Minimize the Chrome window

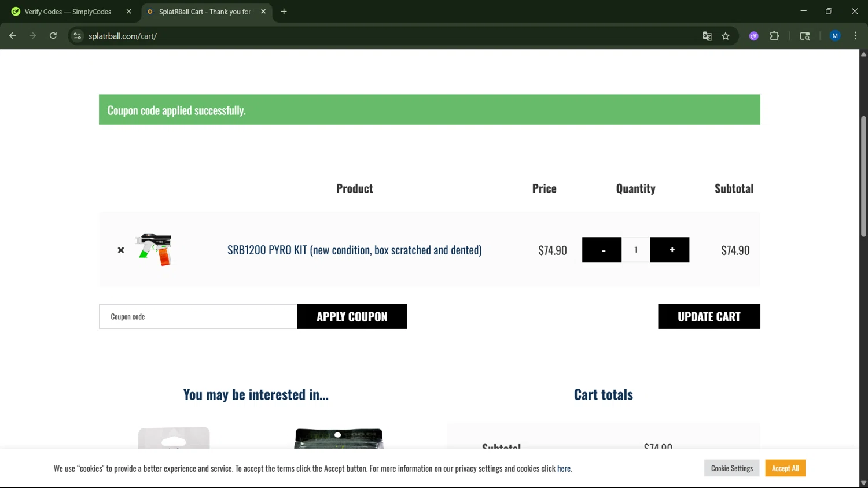(x=803, y=11)
